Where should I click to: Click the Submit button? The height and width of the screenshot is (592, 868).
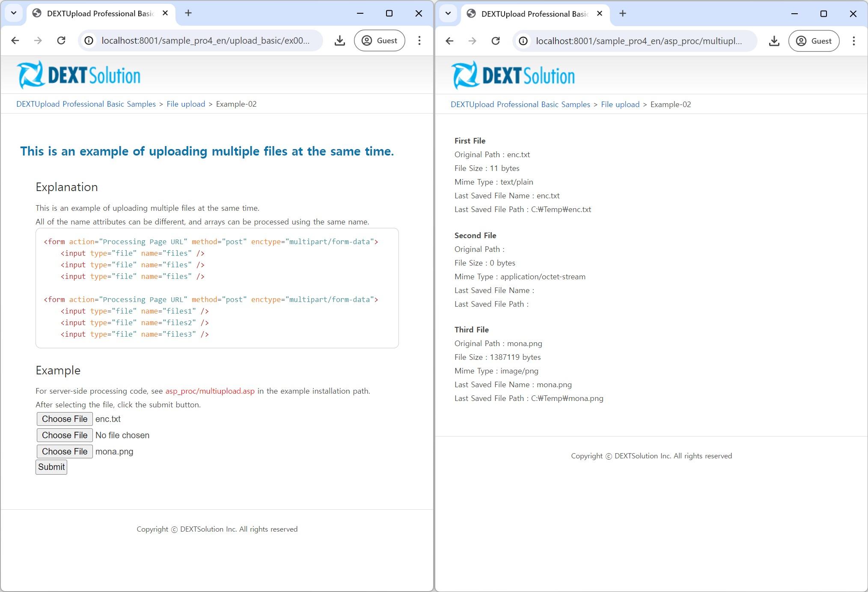[x=51, y=467]
